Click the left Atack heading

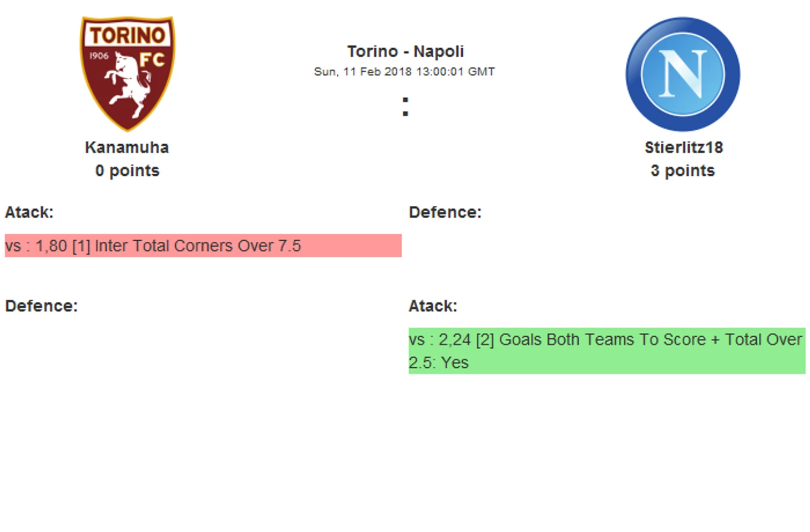click(x=29, y=212)
